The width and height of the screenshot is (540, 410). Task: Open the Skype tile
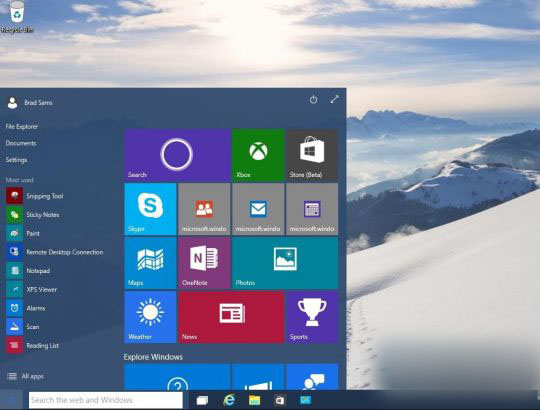(150, 209)
